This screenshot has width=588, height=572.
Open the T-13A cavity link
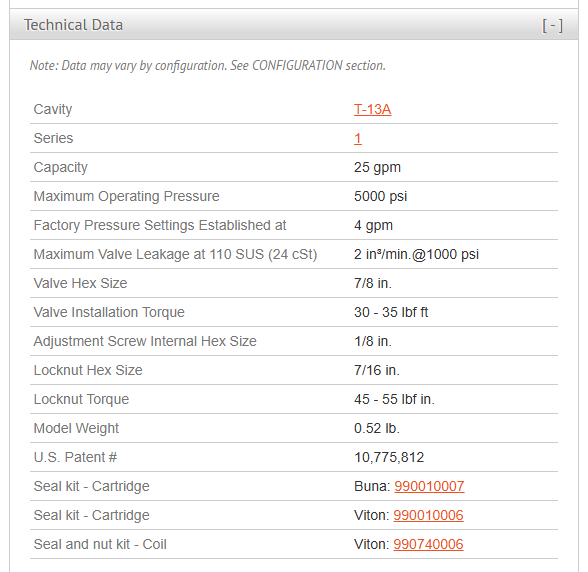point(372,110)
